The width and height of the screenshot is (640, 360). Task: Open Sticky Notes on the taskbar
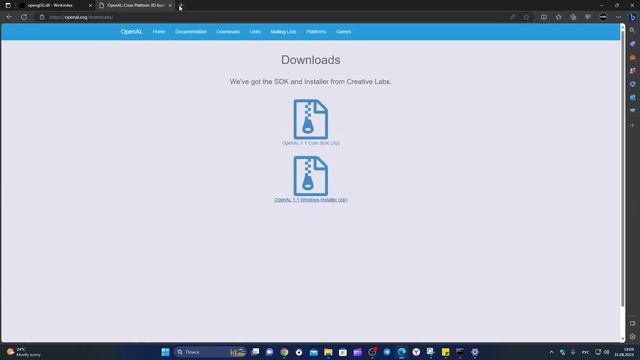coord(445,352)
